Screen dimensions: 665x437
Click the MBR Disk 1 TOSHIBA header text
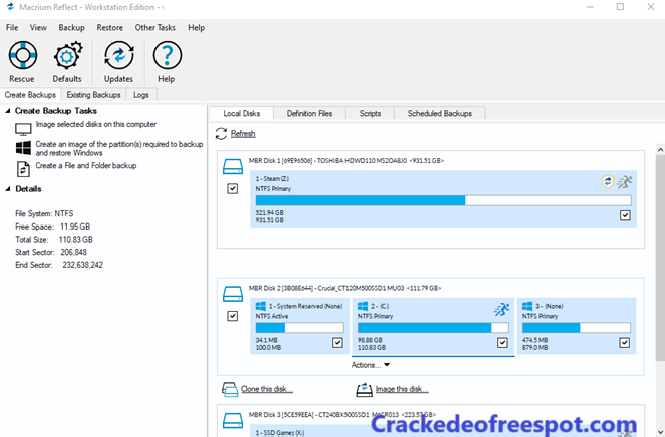346,160
